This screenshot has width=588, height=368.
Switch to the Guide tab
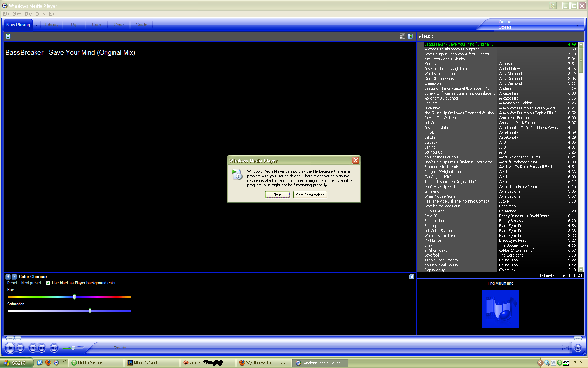click(x=141, y=25)
